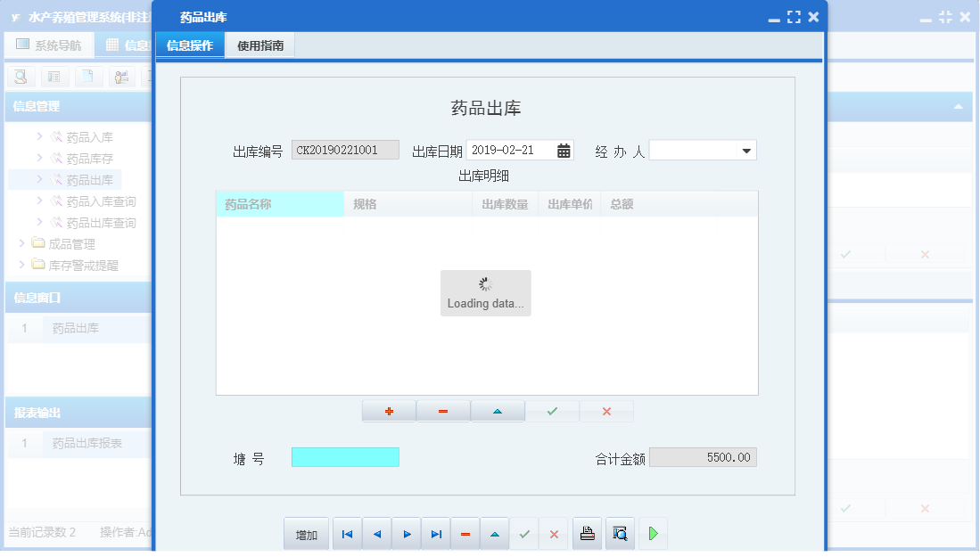The image size is (980, 557).
Task: Select the 信息操作 tab
Action: 189,44
